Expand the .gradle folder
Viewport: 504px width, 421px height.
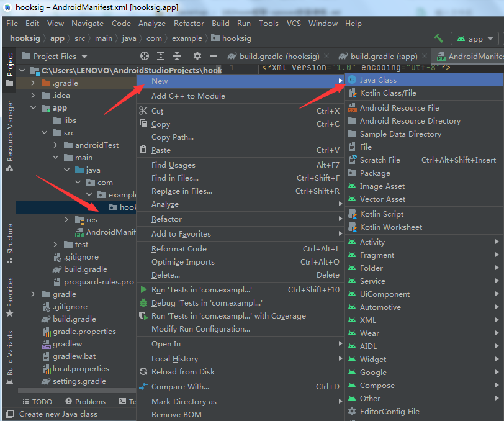[x=33, y=83]
